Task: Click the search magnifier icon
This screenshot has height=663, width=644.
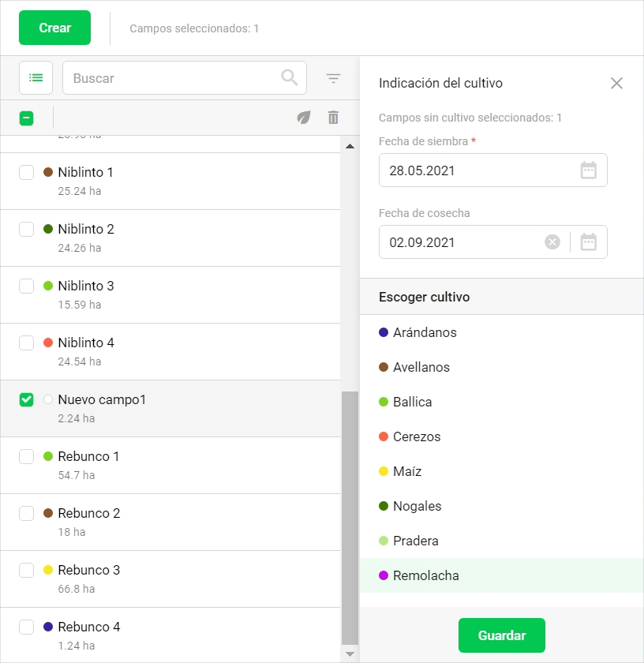Action: [x=290, y=77]
